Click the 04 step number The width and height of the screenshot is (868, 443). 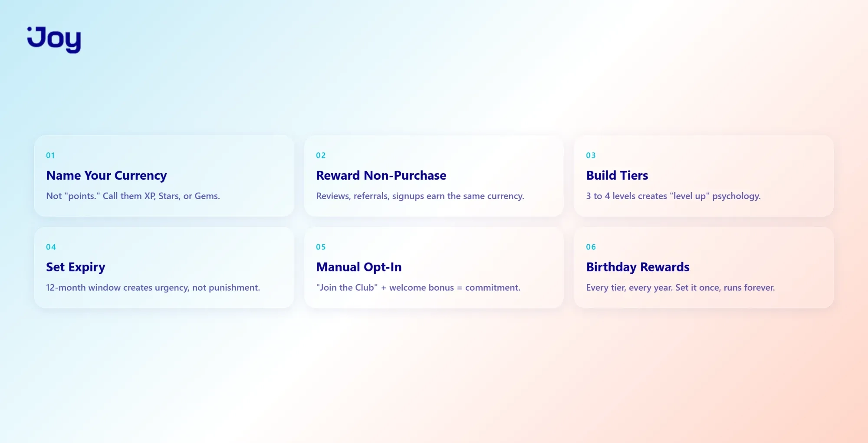point(51,247)
